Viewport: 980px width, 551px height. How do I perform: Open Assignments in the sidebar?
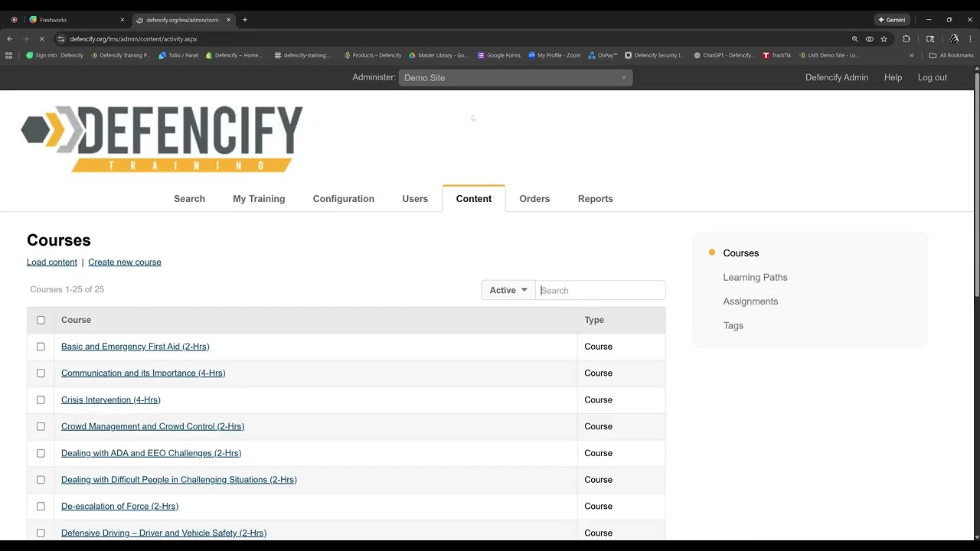tap(750, 302)
